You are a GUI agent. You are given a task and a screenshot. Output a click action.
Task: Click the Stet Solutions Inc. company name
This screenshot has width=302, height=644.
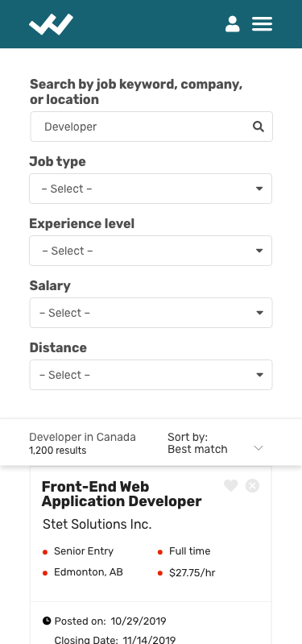click(97, 524)
